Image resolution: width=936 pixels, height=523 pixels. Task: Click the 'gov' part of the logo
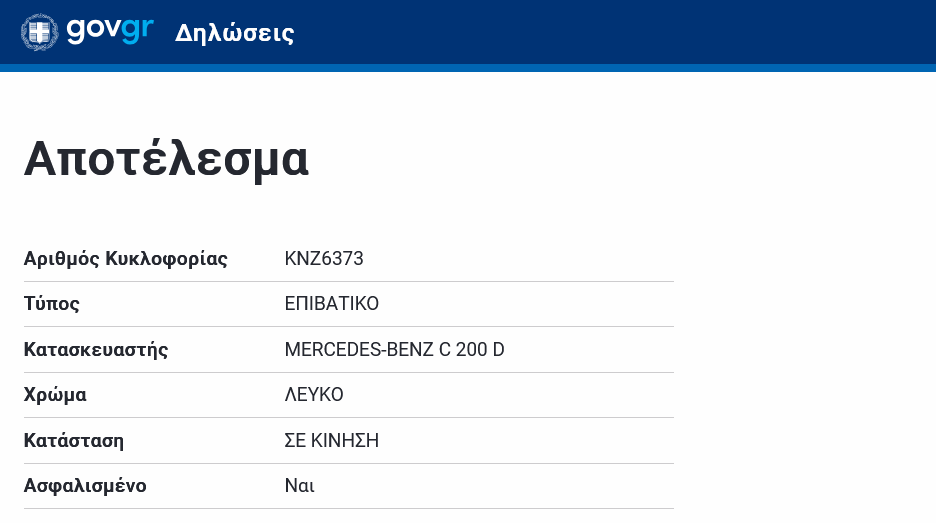click(x=94, y=31)
